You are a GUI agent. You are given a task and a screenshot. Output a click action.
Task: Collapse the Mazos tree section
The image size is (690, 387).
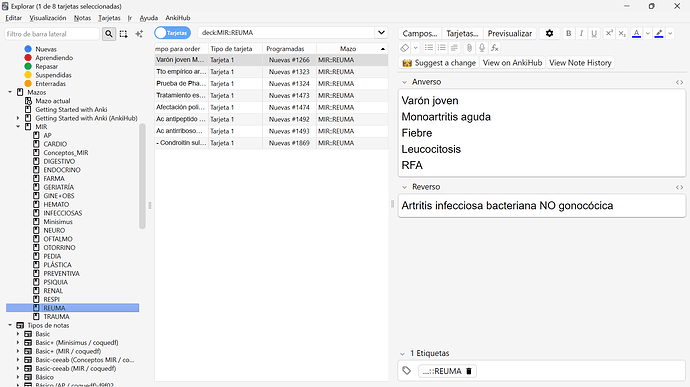(x=10, y=92)
